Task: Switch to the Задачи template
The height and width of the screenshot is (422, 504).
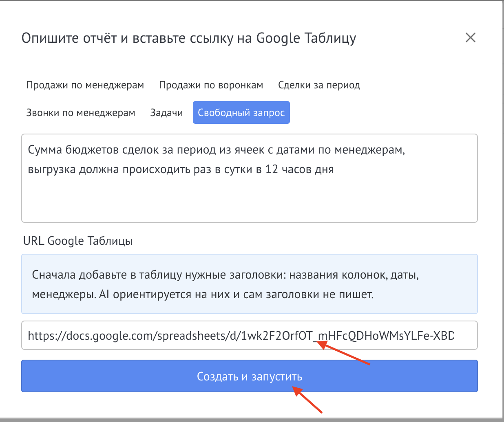Action: coord(166,112)
